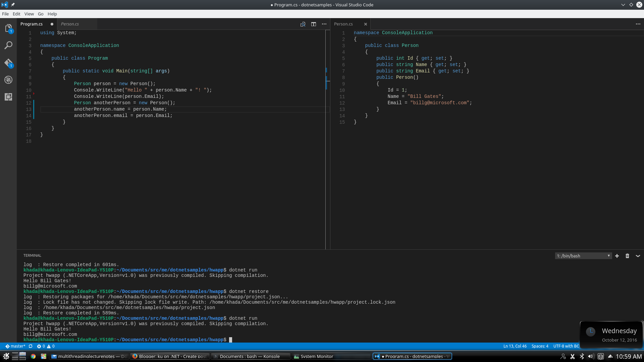Open the Search view in activity bar
The width and height of the screenshot is (644, 362).
8,45
